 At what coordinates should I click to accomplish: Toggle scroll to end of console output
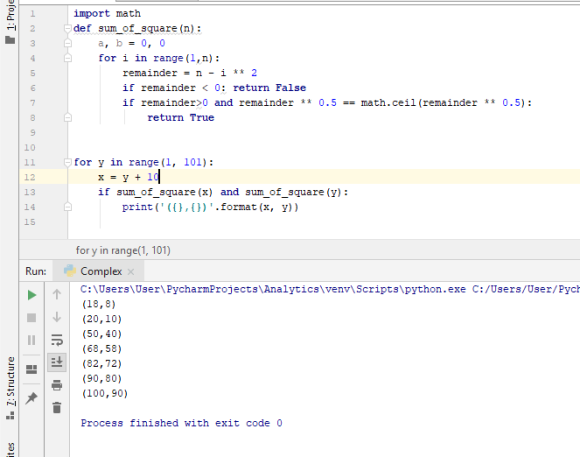[x=57, y=362]
